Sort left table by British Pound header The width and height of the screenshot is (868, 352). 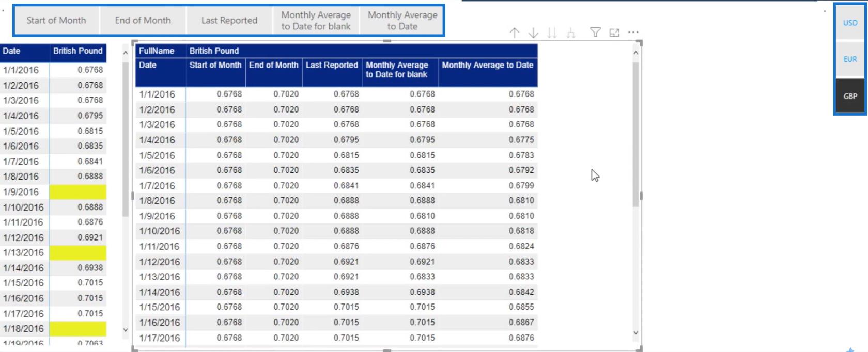(x=78, y=51)
